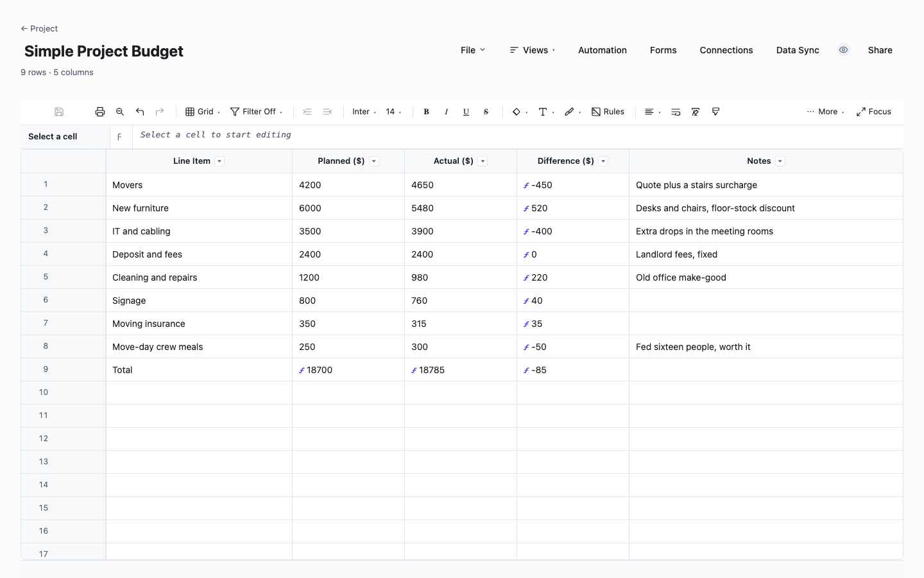
Task: Open conditional formatting Rules
Action: 608,112
